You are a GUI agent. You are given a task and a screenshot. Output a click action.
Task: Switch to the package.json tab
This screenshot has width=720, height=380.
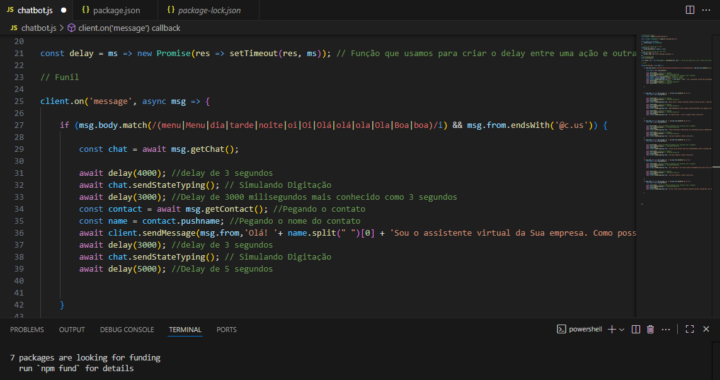111,10
